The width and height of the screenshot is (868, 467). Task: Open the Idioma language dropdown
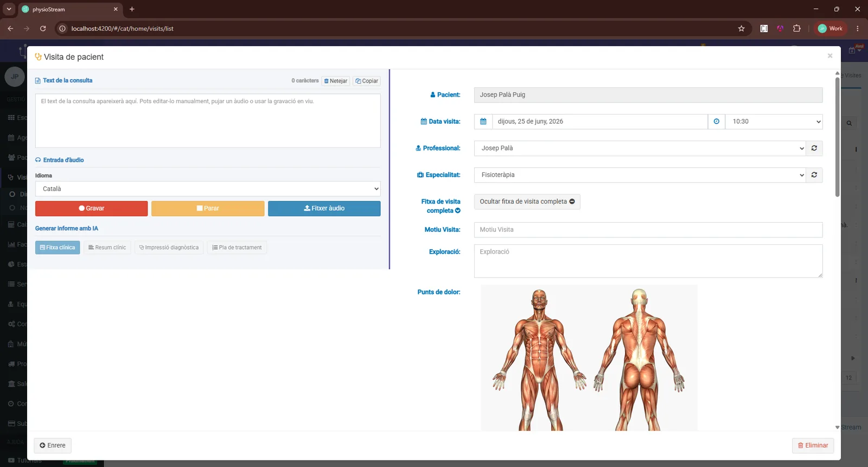pos(208,189)
